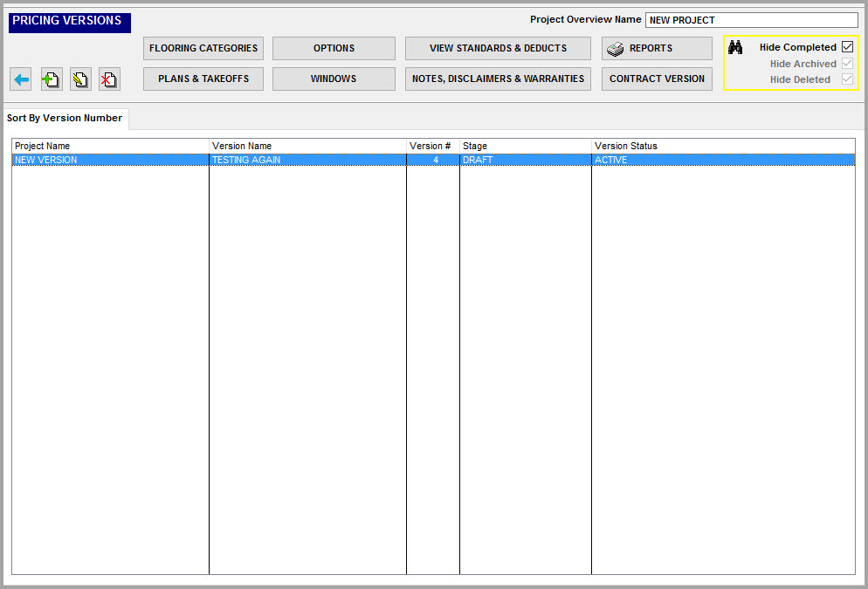Toggle the Hide Archived checkbox

pos(847,63)
